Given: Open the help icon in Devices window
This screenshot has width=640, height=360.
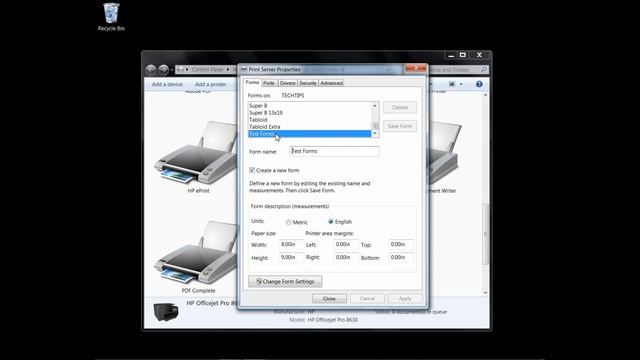Looking at the screenshot, I should tap(479, 84).
